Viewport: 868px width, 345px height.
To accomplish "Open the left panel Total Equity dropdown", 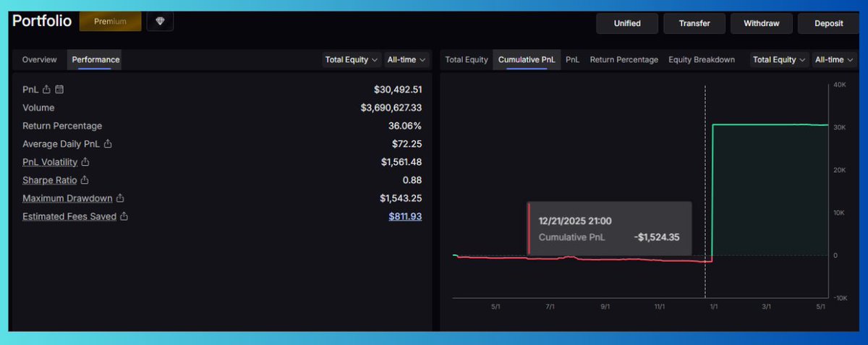I will 352,60.
